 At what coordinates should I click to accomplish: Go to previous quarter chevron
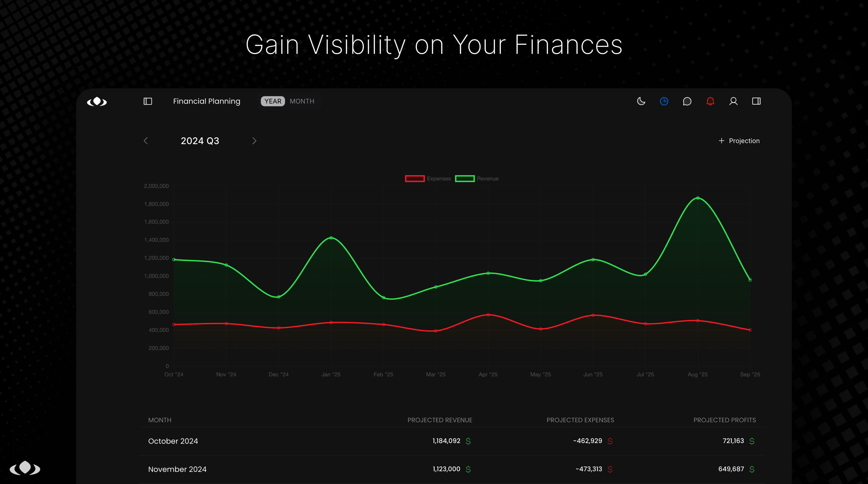pyautogui.click(x=146, y=141)
